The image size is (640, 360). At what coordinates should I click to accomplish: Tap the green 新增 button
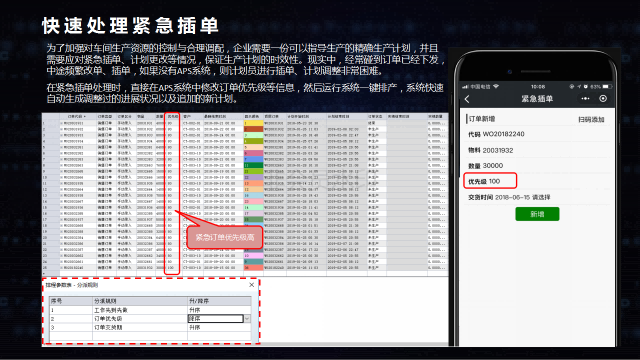point(537,214)
